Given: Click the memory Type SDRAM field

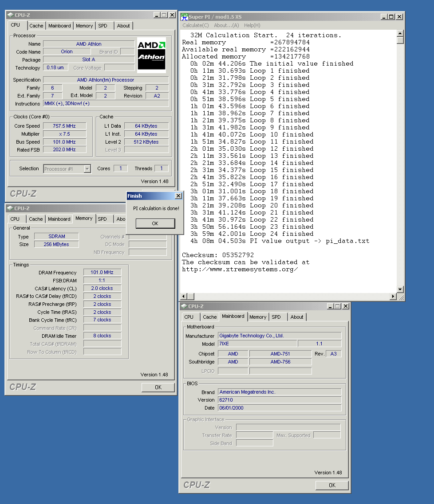Looking at the screenshot, I should pos(57,236).
